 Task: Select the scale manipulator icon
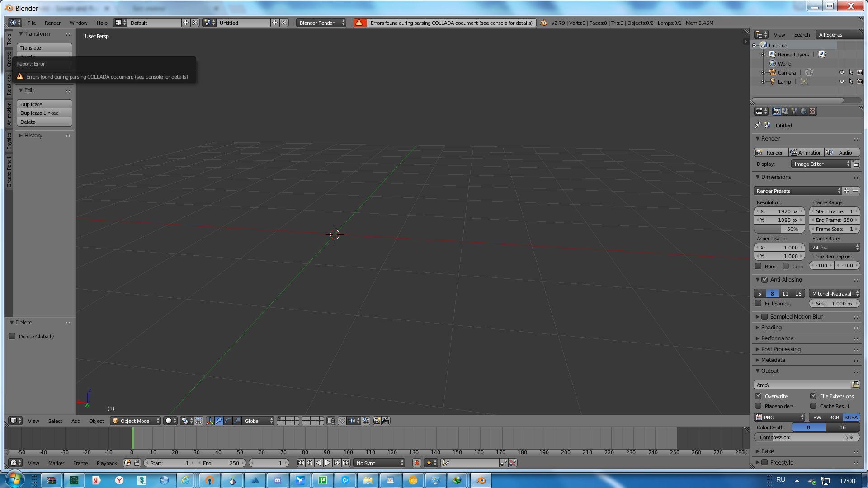coord(237,421)
